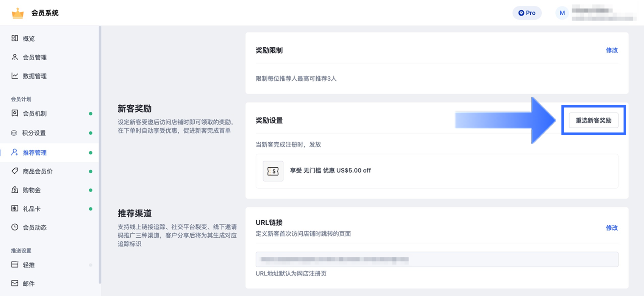Click the 商品会员价 tag icon

click(15, 171)
